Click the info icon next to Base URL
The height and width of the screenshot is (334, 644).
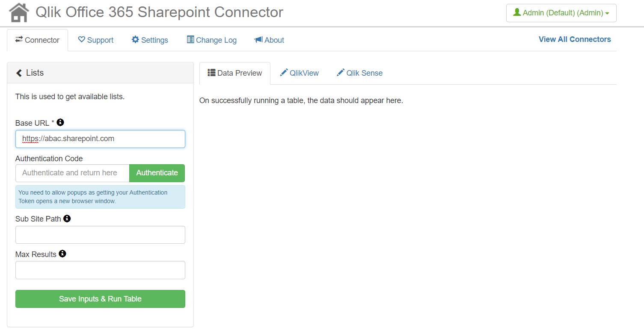60,122
